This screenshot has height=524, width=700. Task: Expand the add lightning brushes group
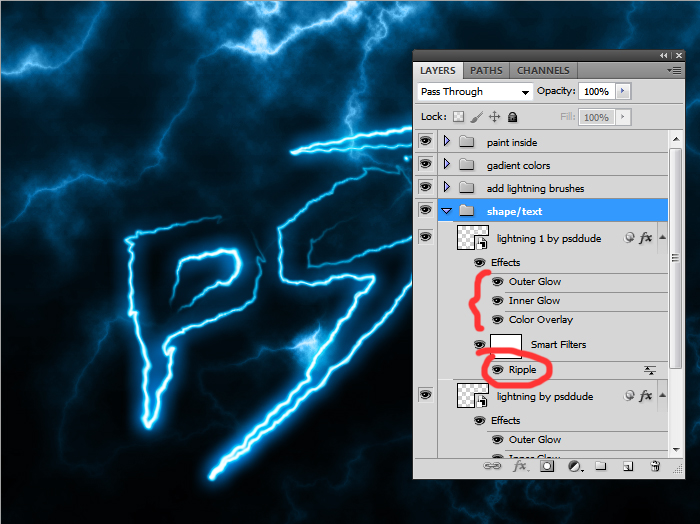tap(446, 187)
